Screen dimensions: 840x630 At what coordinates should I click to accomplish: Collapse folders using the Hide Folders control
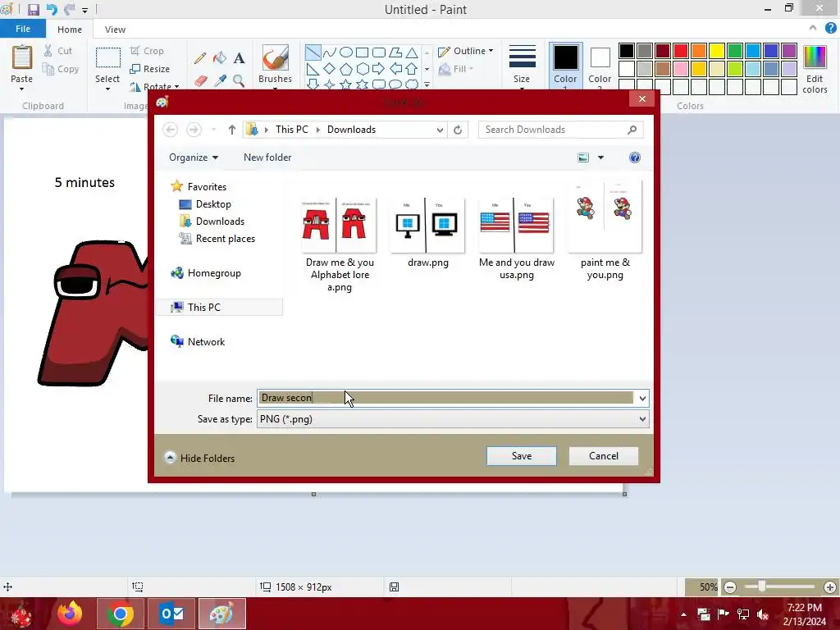coord(199,458)
